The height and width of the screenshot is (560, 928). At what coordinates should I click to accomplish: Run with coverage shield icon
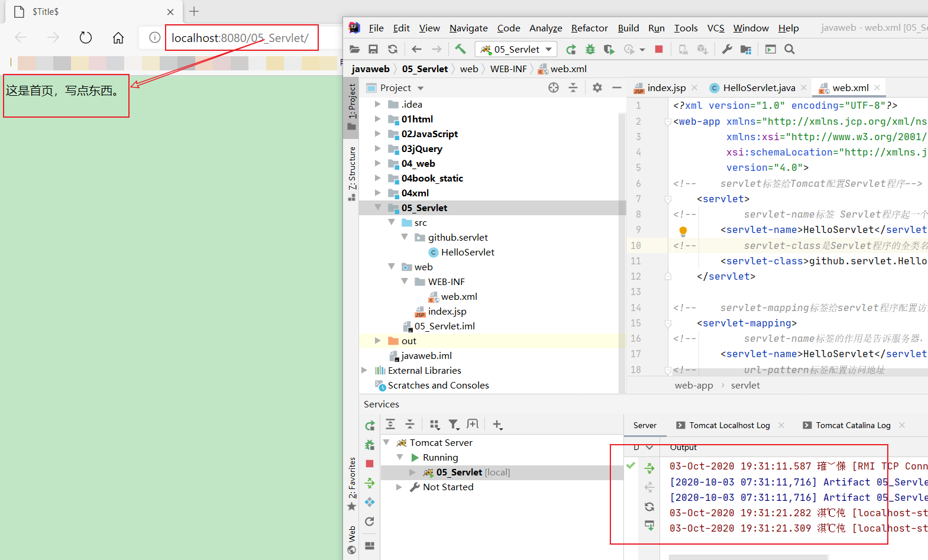pyautogui.click(x=609, y=49)
